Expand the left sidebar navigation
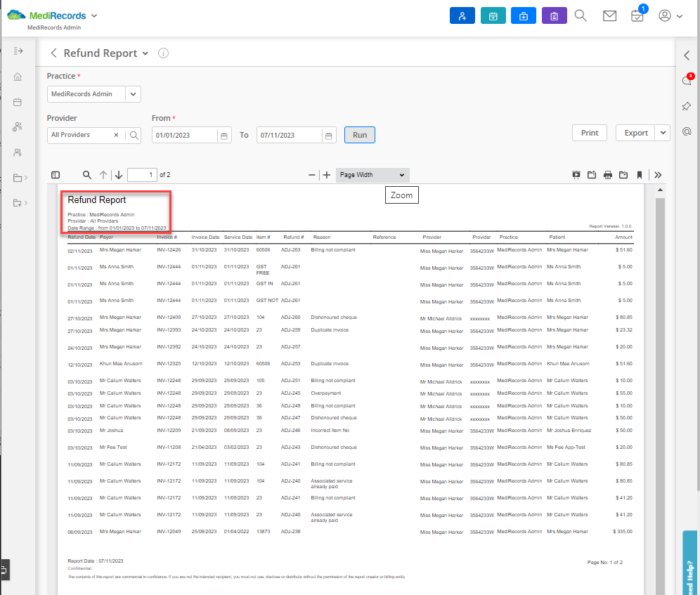This screenshot has width=700, height=595. (x=18, y=51)
